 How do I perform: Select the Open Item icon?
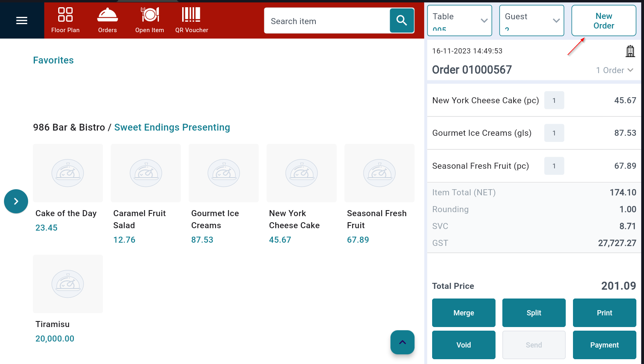click(149, 20)
